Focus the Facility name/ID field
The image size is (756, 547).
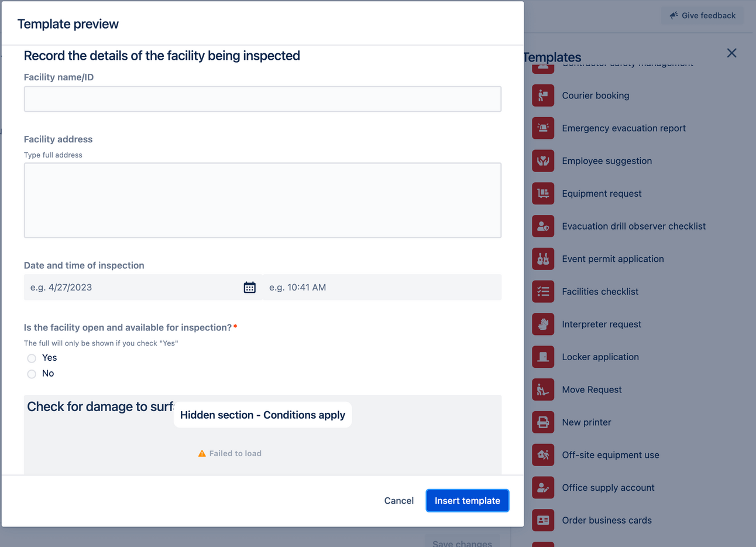(263, 99)
